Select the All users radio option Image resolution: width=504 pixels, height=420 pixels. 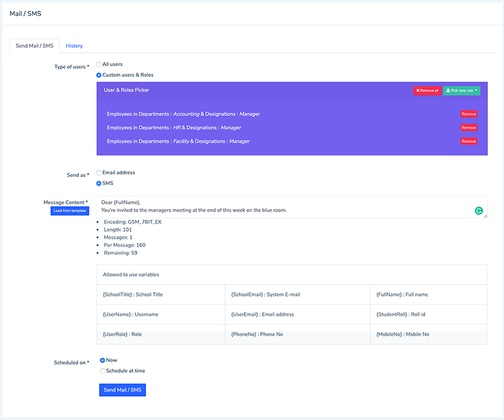click(99, 64)
